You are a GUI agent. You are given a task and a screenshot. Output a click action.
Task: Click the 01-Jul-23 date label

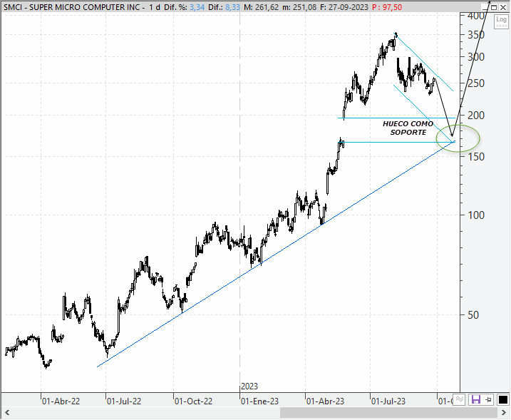[x=388, y=401]
